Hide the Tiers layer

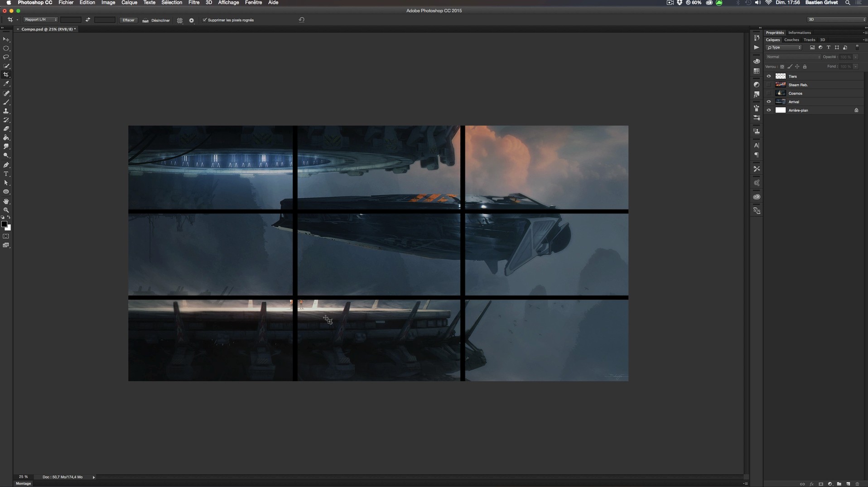[769, 76]
